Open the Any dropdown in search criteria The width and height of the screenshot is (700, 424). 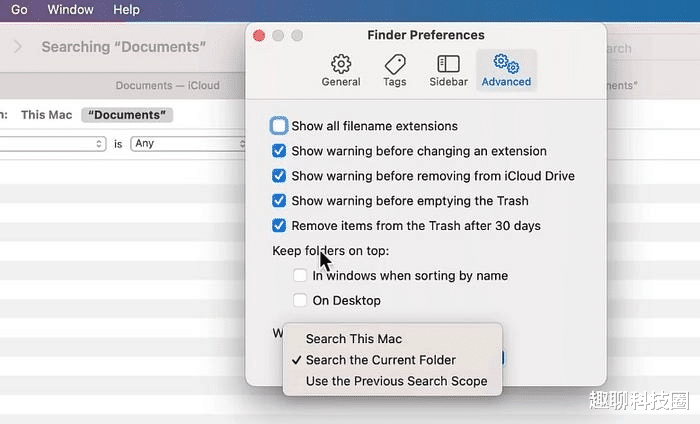pyautogui.click(x=188, y=144)
